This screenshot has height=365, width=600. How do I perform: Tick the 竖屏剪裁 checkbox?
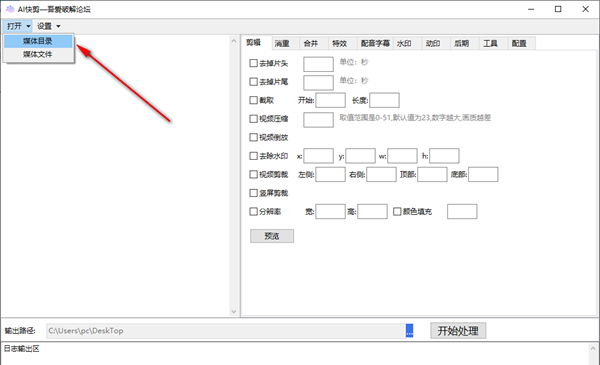253,193
